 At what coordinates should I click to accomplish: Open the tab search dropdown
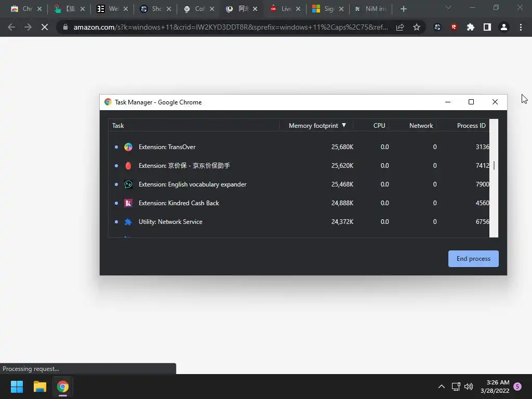448,7
